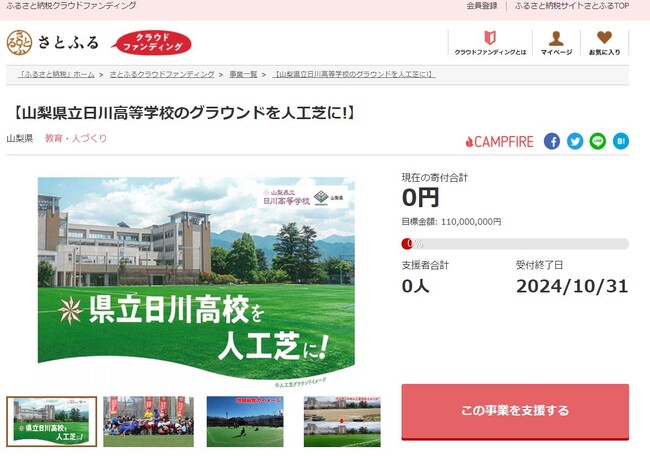Open 事業一覧 breadcrumb link

tap(243, 75)
